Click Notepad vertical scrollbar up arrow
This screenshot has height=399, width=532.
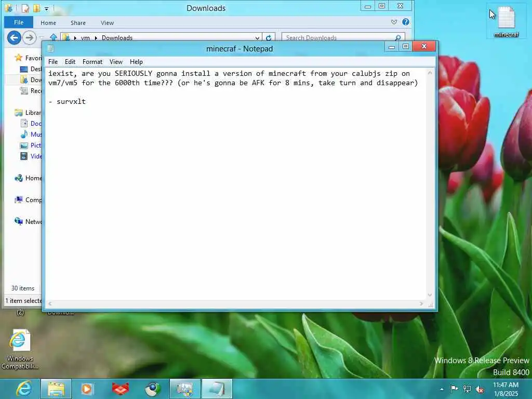point(430,73)
